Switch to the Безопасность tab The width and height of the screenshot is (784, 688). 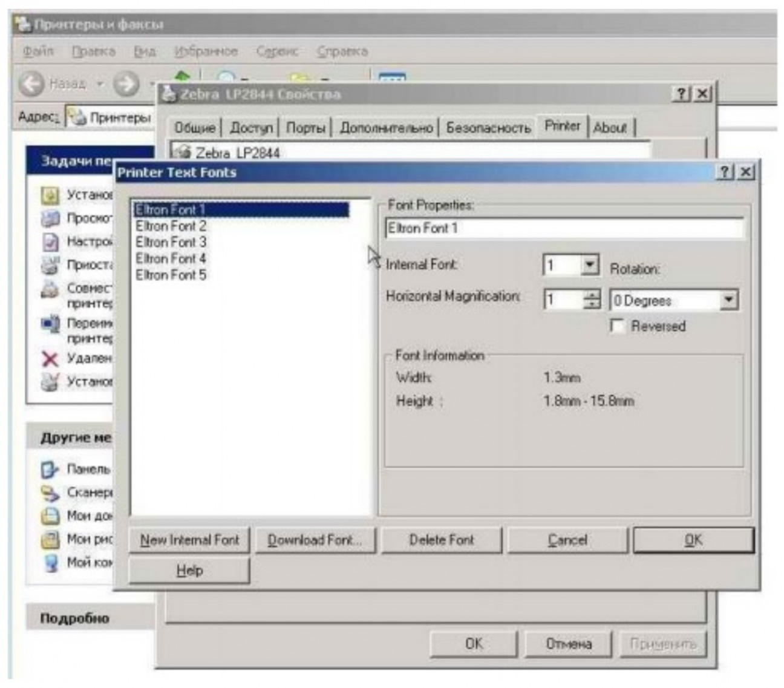pyautogui.click(x=488, y=128)
